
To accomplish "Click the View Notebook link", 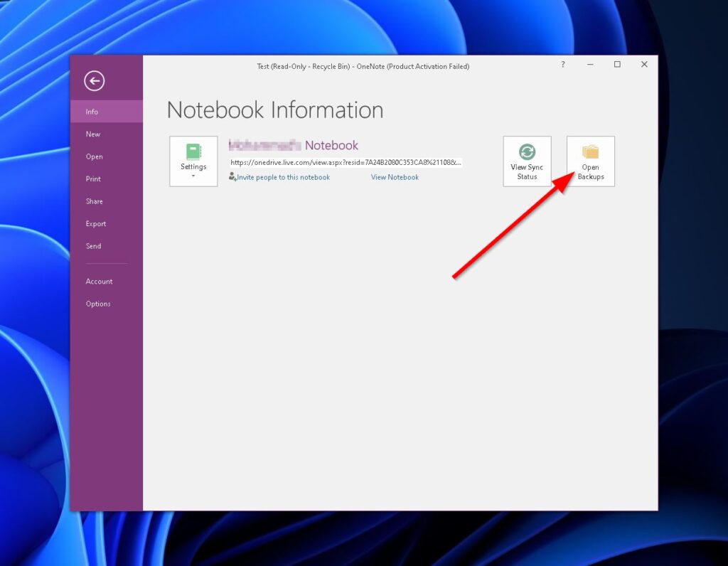I will point(394,177).
